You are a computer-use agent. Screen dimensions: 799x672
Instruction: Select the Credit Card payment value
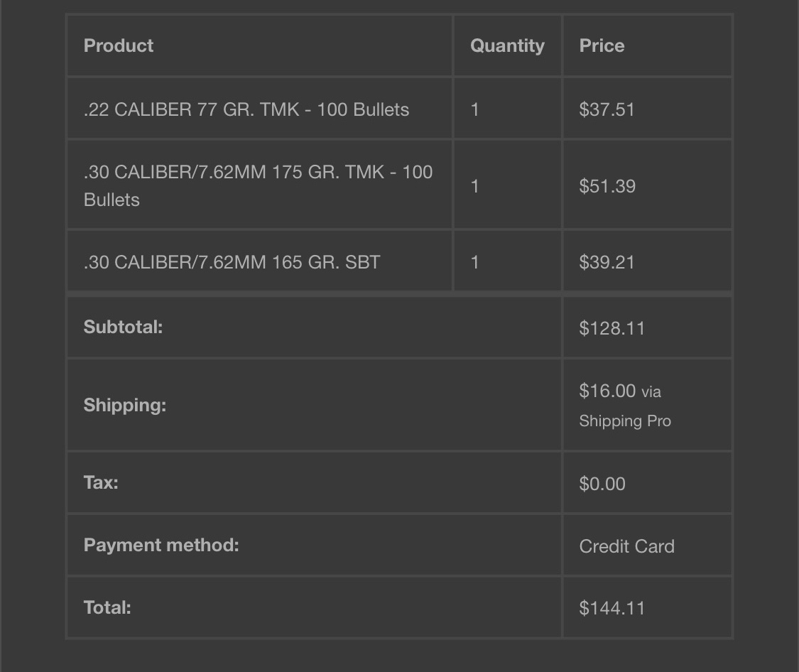(x=626, y=546)
